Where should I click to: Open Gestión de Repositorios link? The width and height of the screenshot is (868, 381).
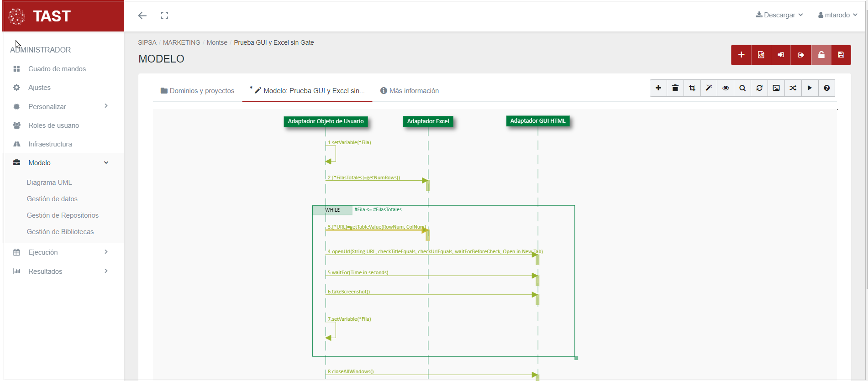pyautogui.click(x=63, y=215)
